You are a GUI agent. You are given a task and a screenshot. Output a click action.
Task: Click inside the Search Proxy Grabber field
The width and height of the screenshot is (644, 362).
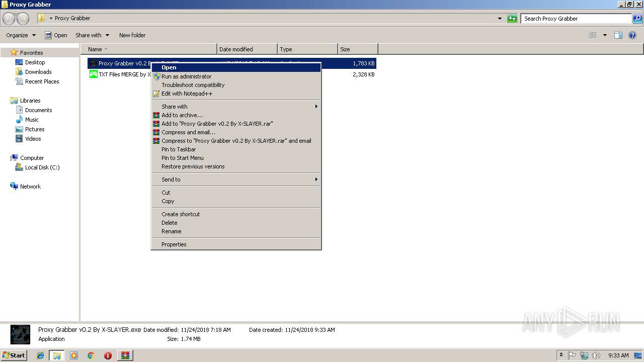coord(576,19)
